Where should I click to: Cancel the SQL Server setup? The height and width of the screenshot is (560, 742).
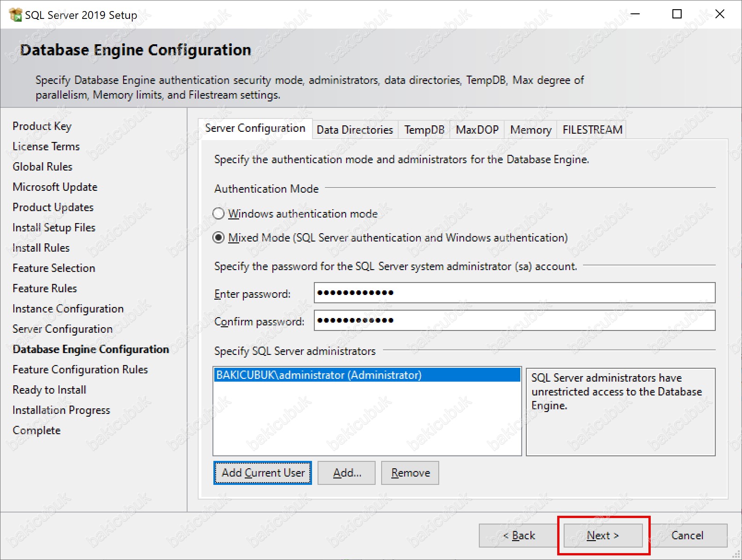(687, 536)
